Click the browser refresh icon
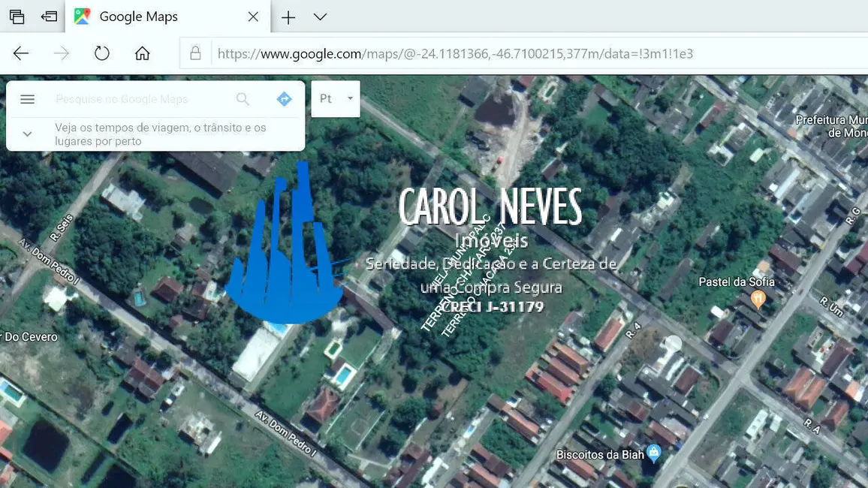The width and height of the screenshot is (868, 488). point(101,53)
